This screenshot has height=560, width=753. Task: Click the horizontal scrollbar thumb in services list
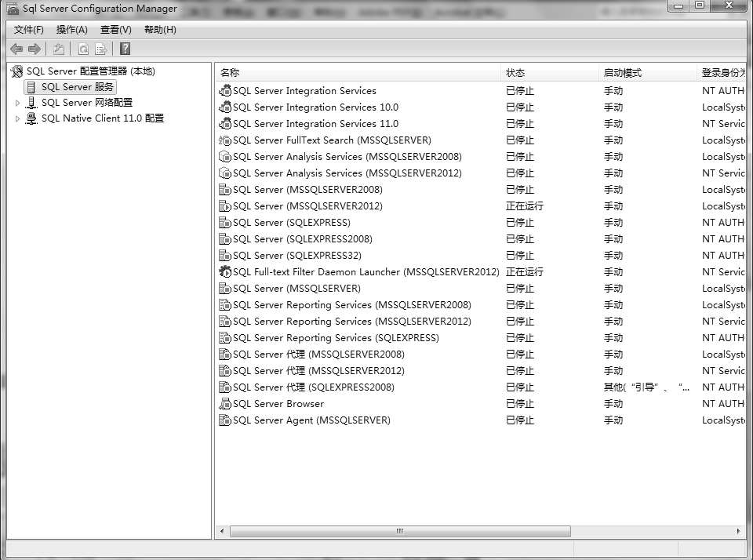click(x=400, y=531)
